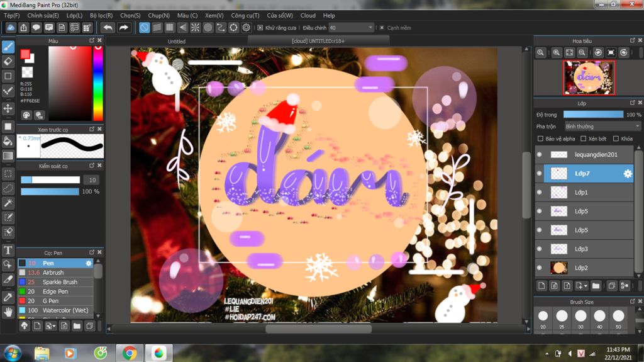The height and width of the screenshot is (362, 644).
Task: Select the Watercolor (Wet) brush
Action: click(55, 310)
